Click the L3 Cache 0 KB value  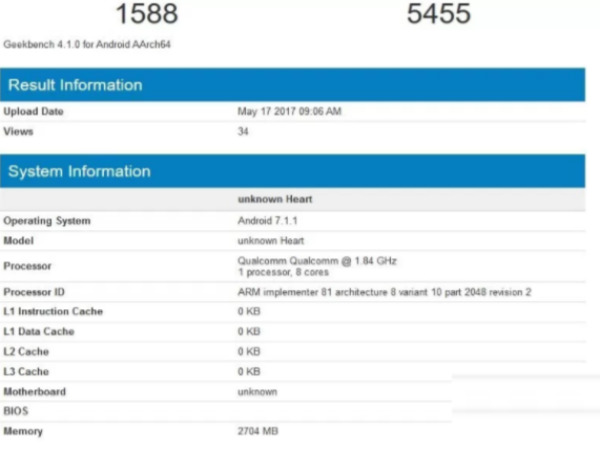[x=249, y=372]
